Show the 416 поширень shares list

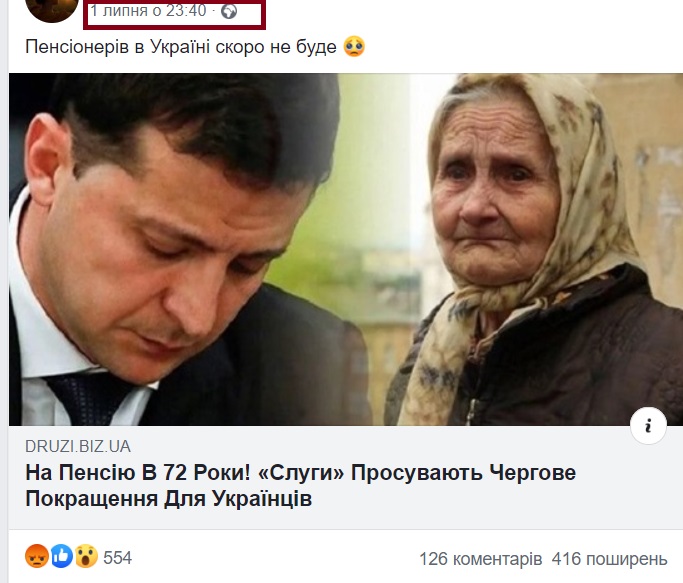coord(609,558)
